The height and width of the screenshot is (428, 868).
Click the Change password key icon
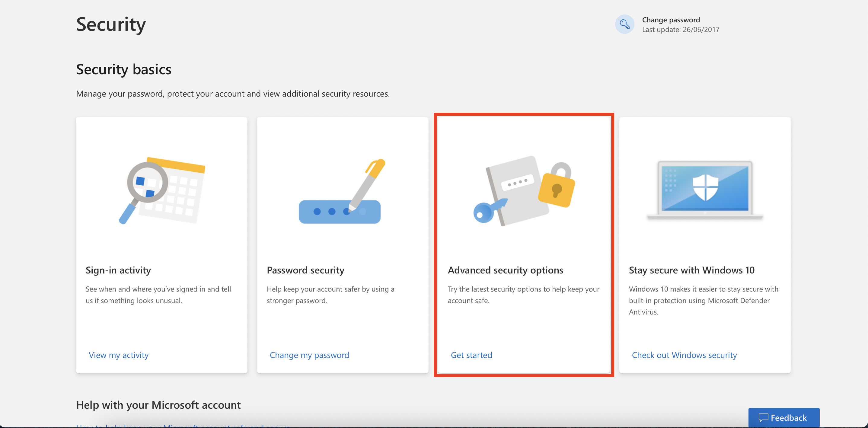tap(624, 24)
